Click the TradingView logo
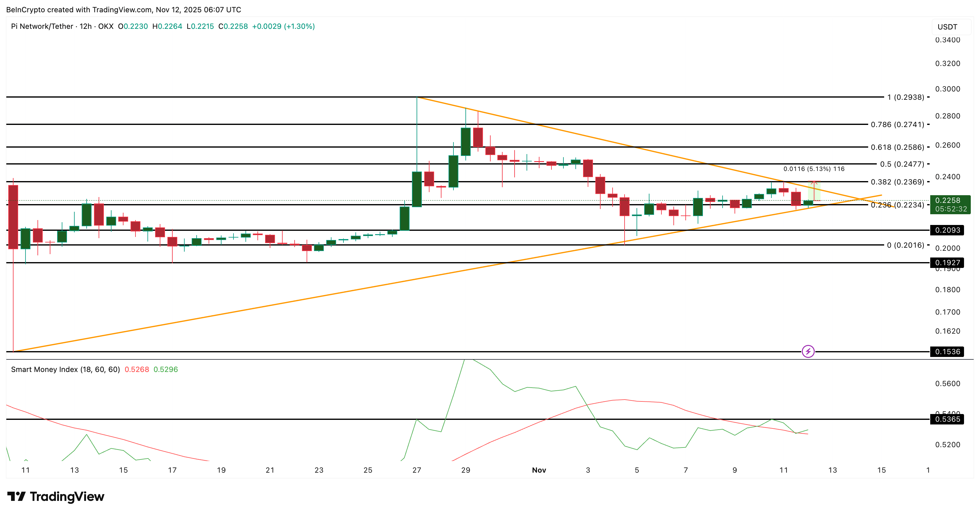Image resolution: width=980 pixels, height=515 pixels. click(56, 496)
